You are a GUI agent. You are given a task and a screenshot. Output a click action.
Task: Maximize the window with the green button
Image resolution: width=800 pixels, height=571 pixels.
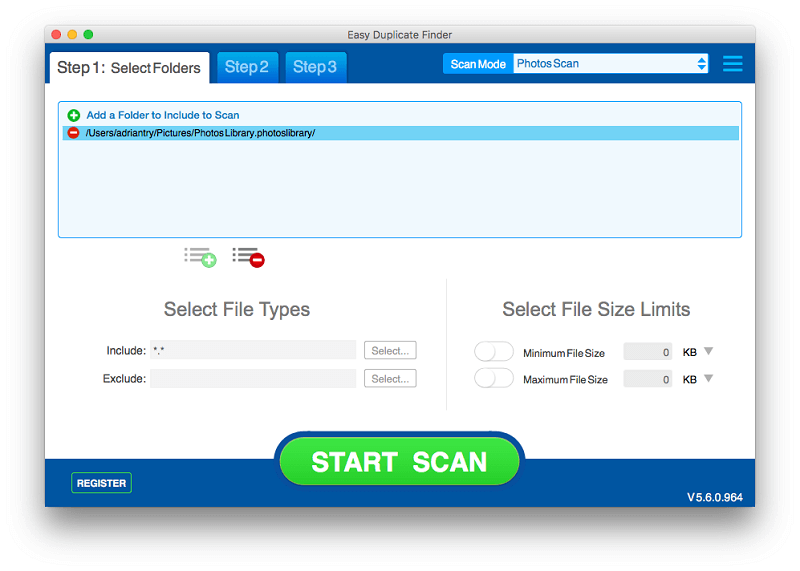click(x=88, y=35)
